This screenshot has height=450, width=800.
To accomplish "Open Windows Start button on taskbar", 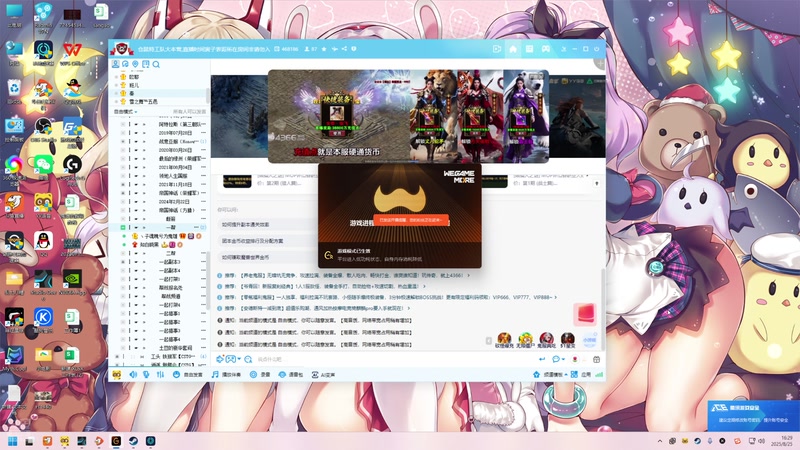I will click(13, 441).
